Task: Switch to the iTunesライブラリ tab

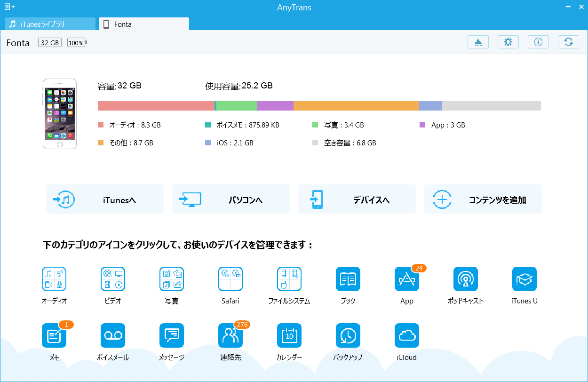Action: point(50,24)
